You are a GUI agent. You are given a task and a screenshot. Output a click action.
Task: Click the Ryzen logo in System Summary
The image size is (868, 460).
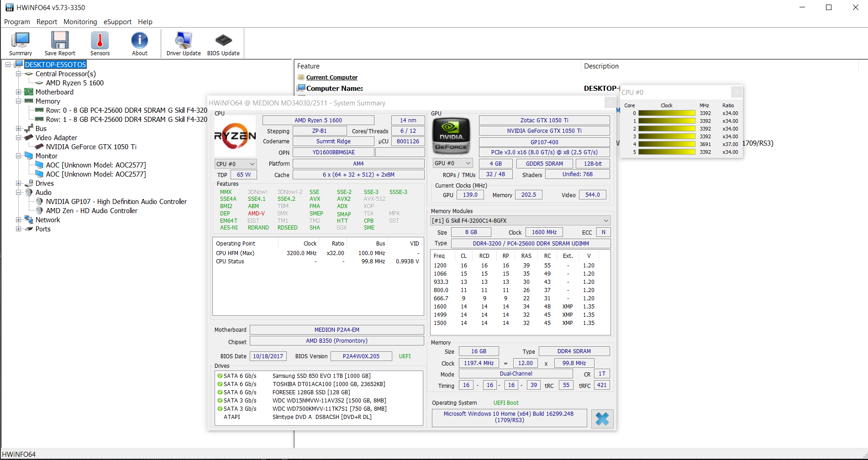[235, 136]
